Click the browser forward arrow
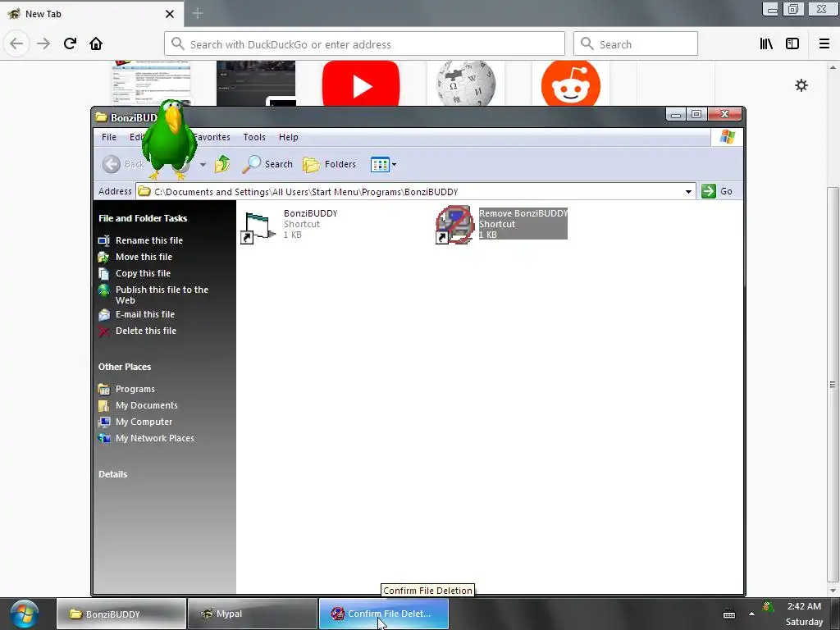This screenshot has height=630, width=840. tap(43, 43)
